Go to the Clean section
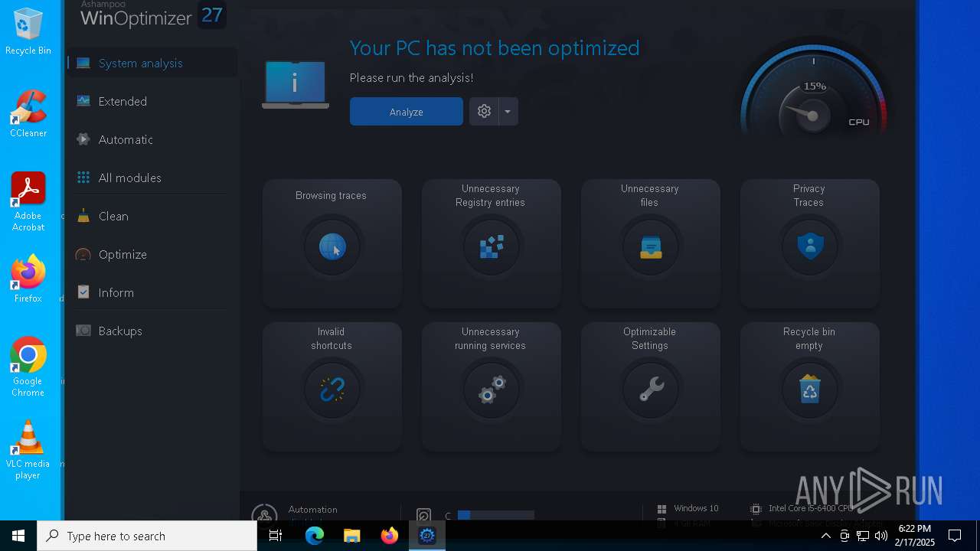The height and width of the screenshot is (551, 980). tap(152, 216)
